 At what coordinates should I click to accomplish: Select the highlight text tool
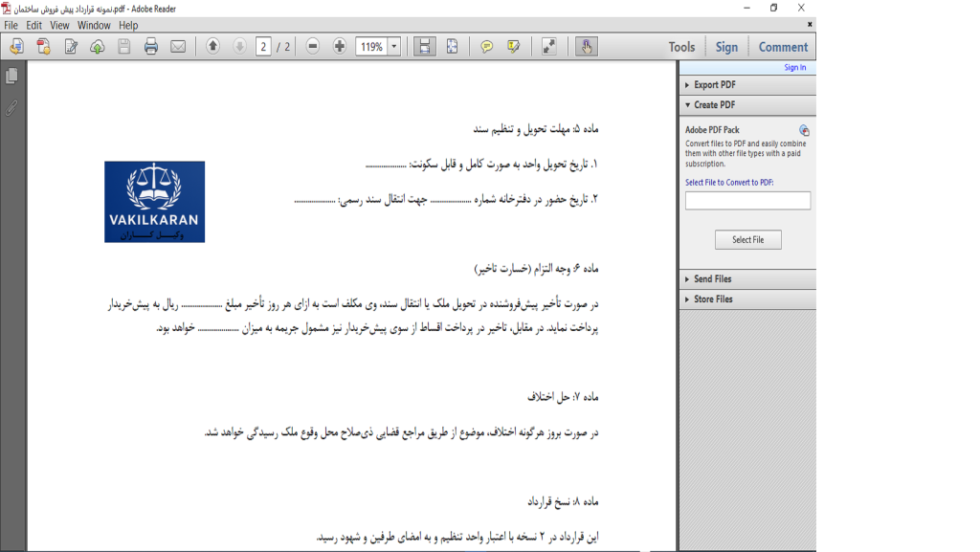514,47
